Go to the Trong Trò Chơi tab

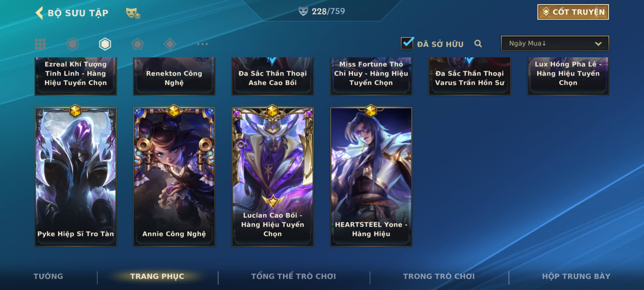[x=439, y=276]
